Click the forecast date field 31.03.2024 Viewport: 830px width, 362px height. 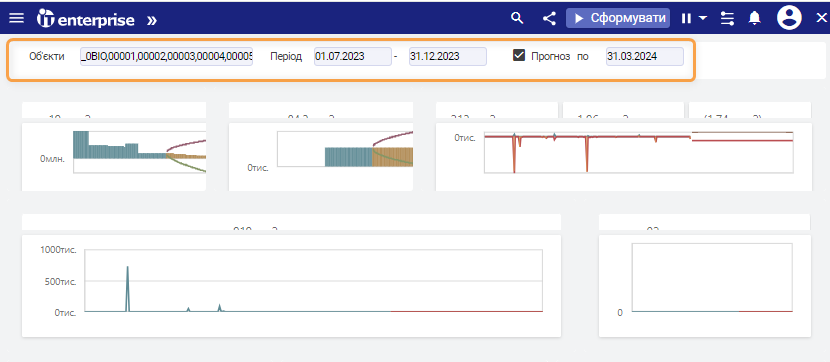[645, 57]
